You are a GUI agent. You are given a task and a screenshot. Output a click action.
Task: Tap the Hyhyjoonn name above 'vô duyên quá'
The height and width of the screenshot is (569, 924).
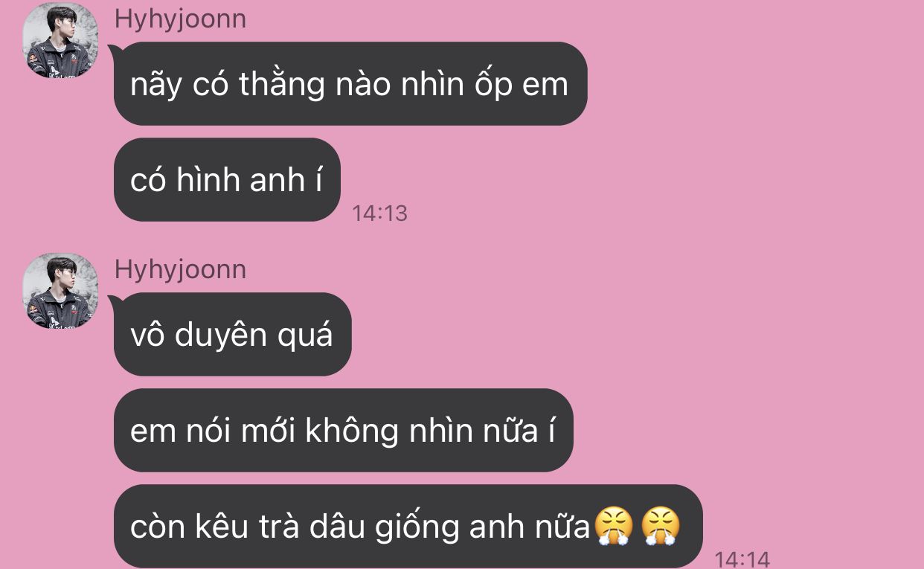pos(180,269)
